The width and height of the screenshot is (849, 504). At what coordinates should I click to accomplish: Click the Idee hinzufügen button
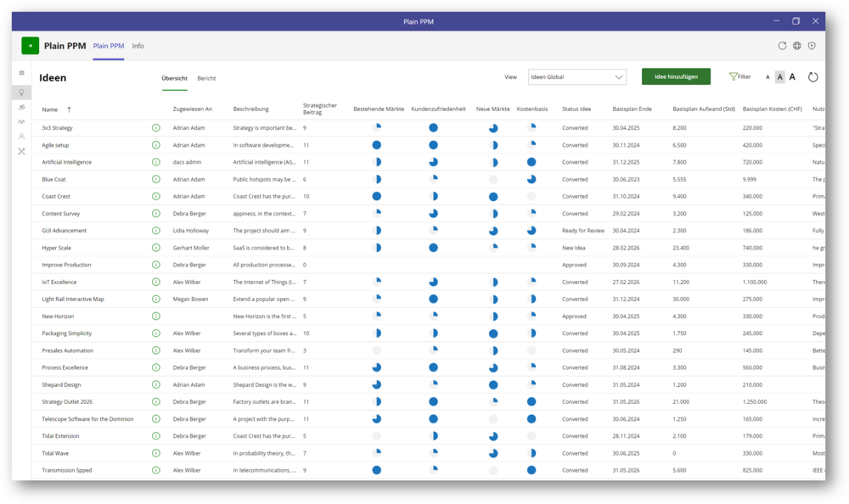pyautogui.click(x=676, y=77)
